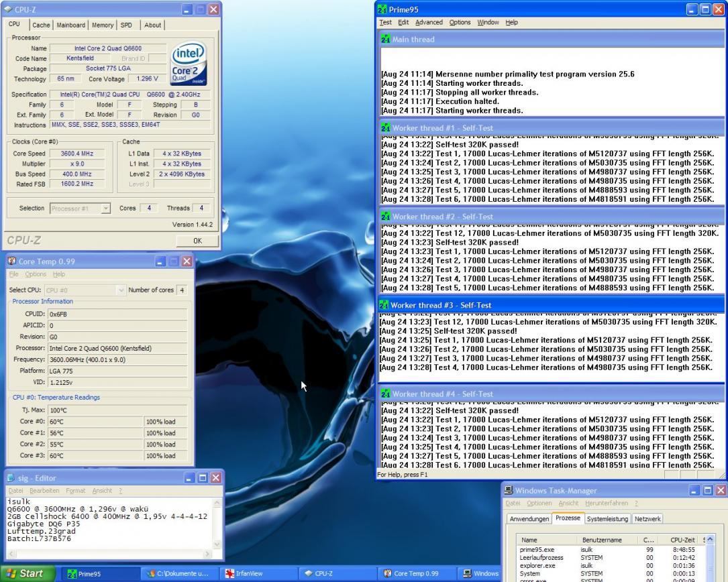The width and height of the screenshot is (728, 582).
Task: Select the explorer.exe process row
Action: tap(610, 566)
